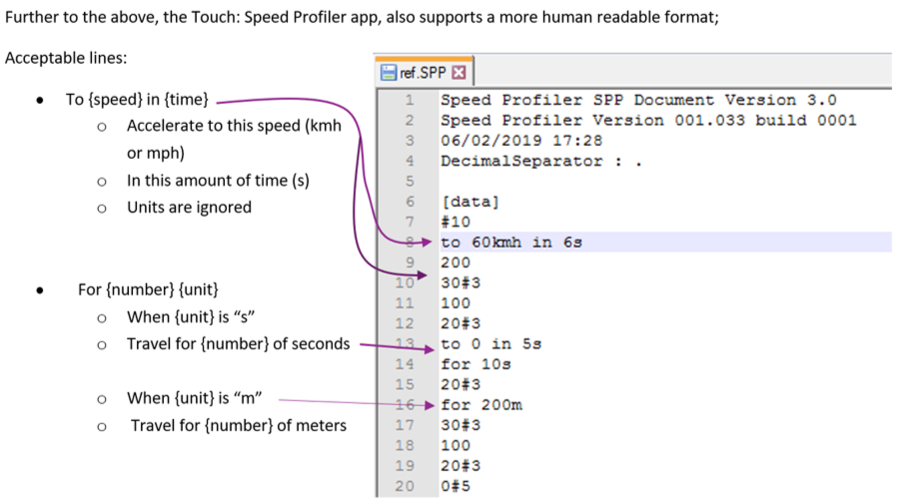Click '100' on line 18
The image size is (900, 504).
pos(455,445)
